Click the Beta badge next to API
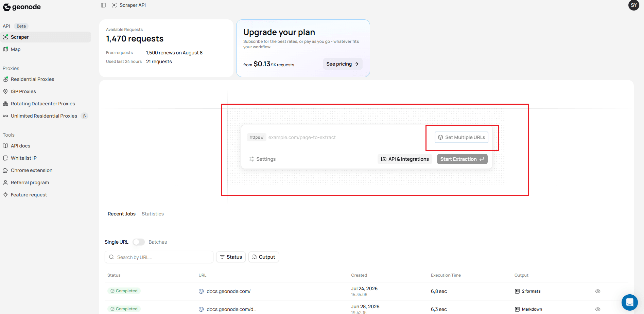The height and width of the screenshot is (314, 644). coord(21,26)
